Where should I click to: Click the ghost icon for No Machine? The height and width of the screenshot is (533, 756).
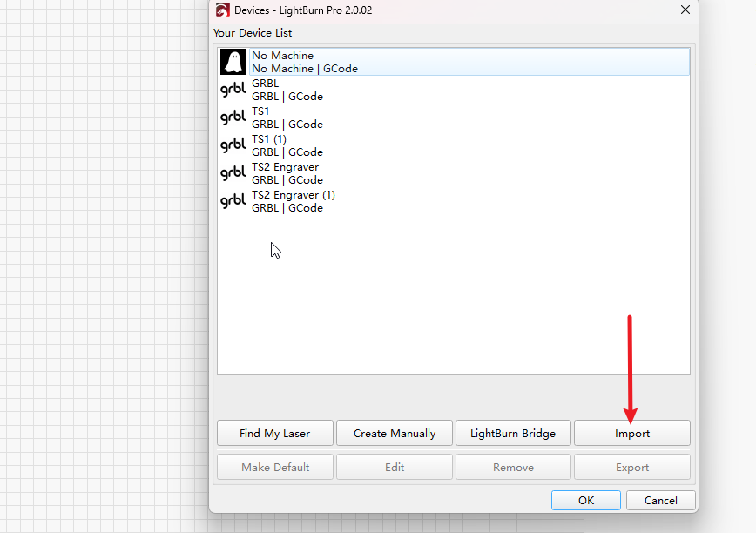pyautogui.click(x=233, y=62)
